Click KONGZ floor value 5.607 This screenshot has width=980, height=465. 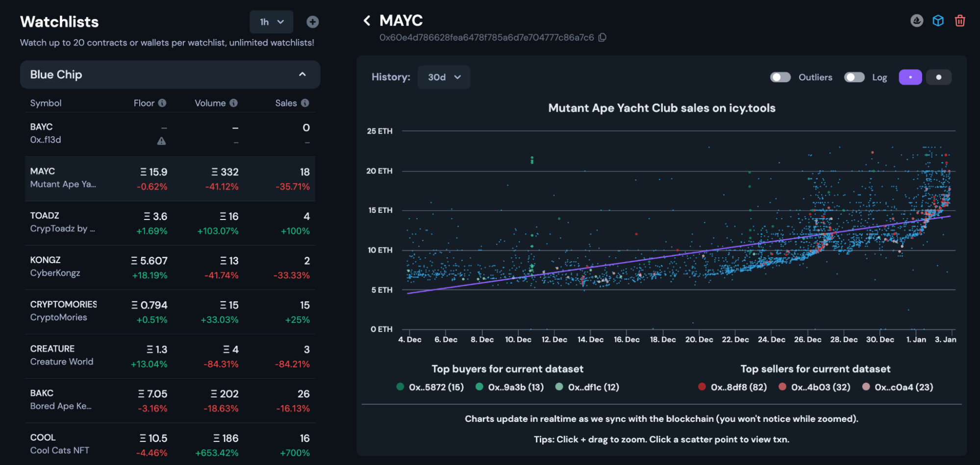[x=149, y=261]
